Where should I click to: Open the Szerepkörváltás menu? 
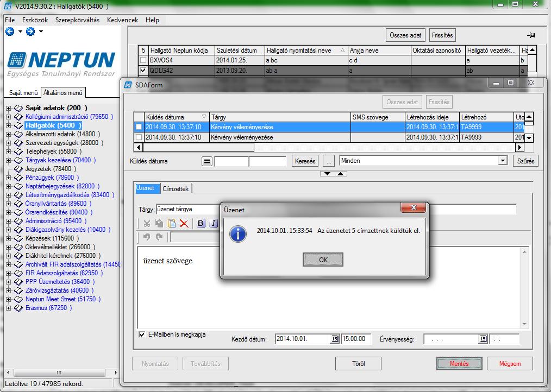(77, 20)
